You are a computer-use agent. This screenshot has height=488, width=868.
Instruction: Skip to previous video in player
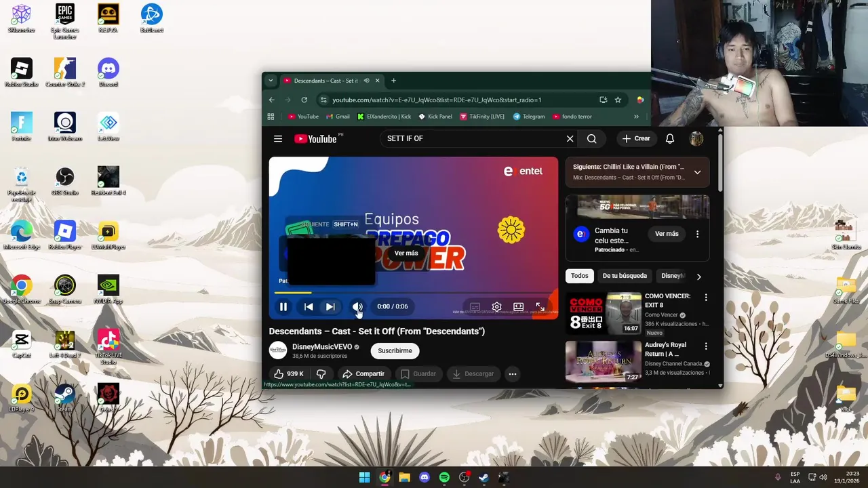(309, 307)
